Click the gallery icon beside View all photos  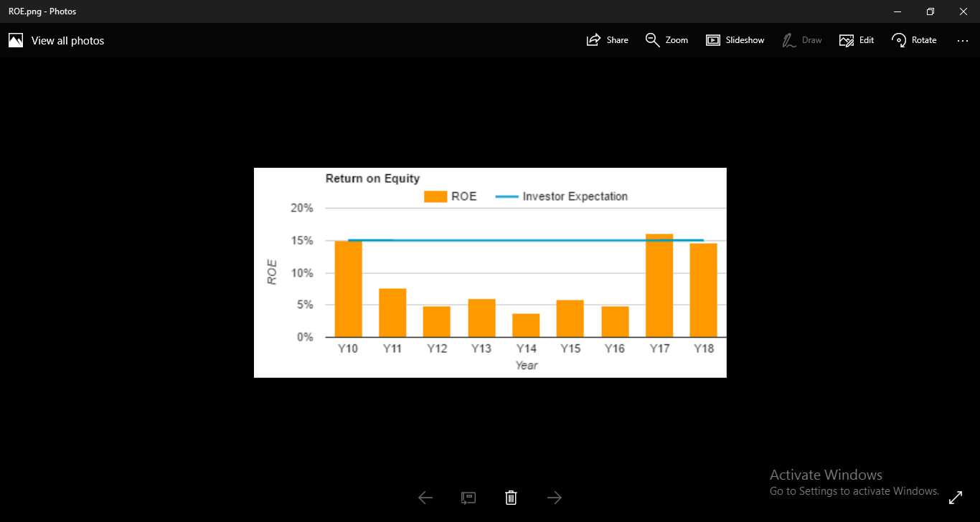click(15, 39)
